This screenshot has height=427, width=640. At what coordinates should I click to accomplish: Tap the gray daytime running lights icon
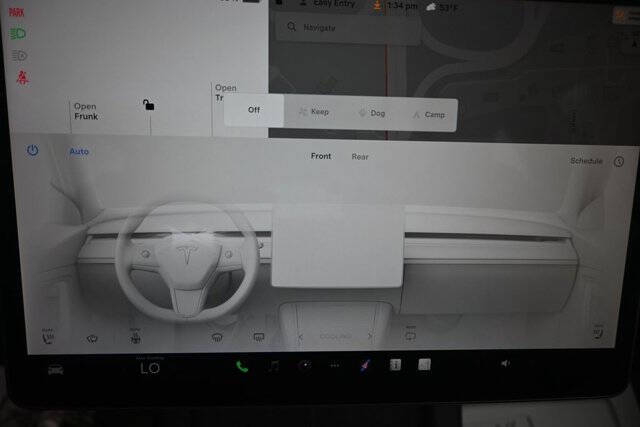tap(19, 55)
